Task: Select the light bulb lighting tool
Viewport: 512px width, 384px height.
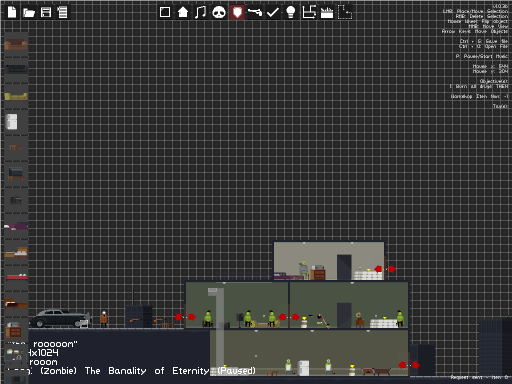Action: (291, 12)
